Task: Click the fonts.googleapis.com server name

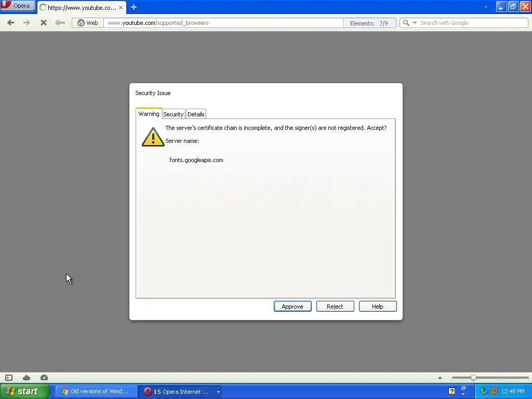Action: point(196,160)
